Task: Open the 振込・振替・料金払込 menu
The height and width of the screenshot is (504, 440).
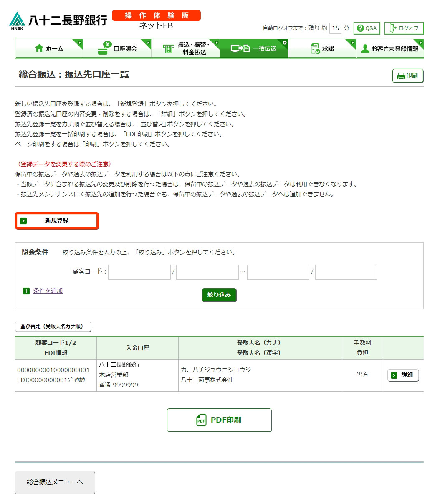Action: pyautogui.click(x=186, y=48)
